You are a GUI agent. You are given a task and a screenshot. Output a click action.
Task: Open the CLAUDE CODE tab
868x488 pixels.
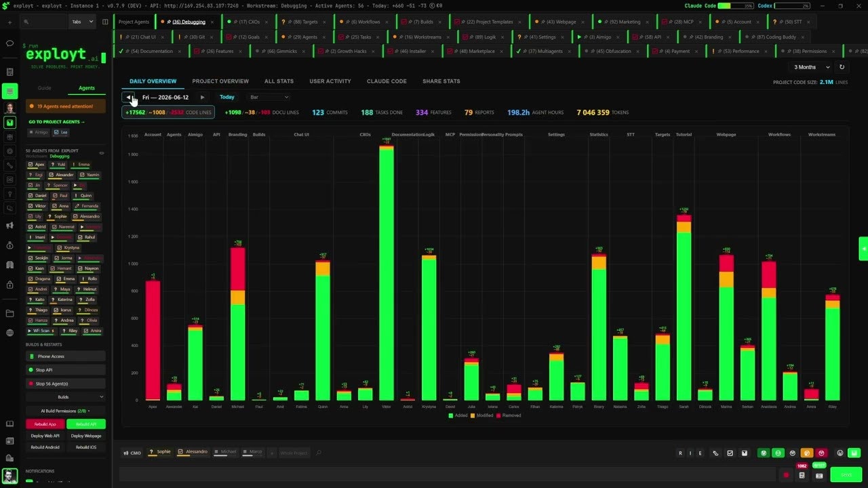(x=387, y=81)
